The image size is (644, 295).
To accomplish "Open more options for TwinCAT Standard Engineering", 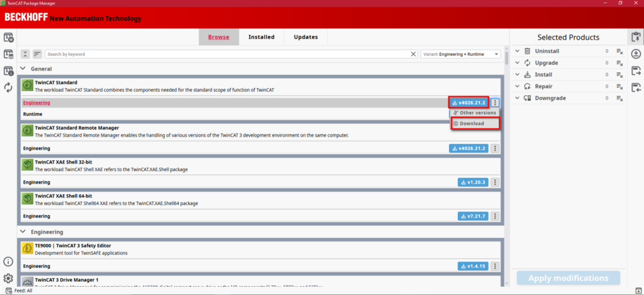I will [x=496, y=103].
